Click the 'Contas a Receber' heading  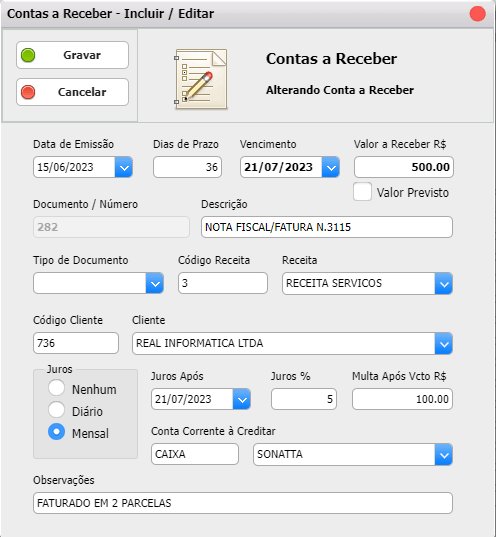(x=331, y=59)
